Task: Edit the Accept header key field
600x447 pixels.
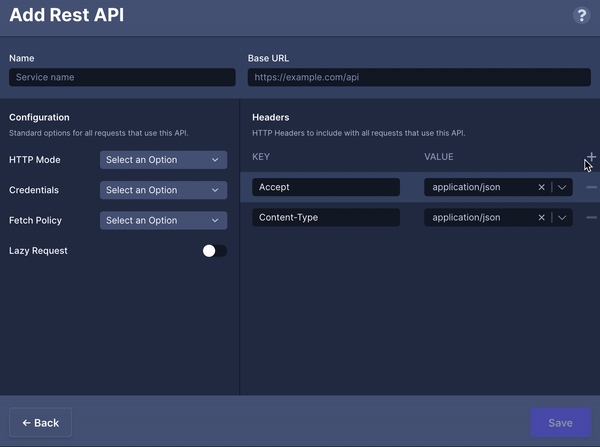Action: [325, 187]
